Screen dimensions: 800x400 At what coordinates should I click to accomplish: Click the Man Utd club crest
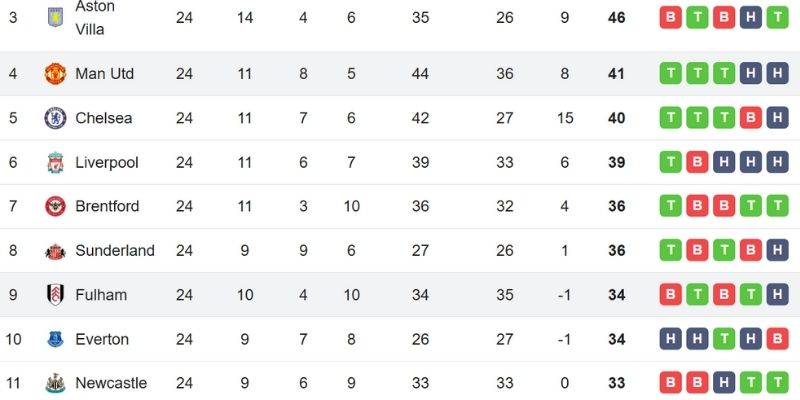point(54,74)
